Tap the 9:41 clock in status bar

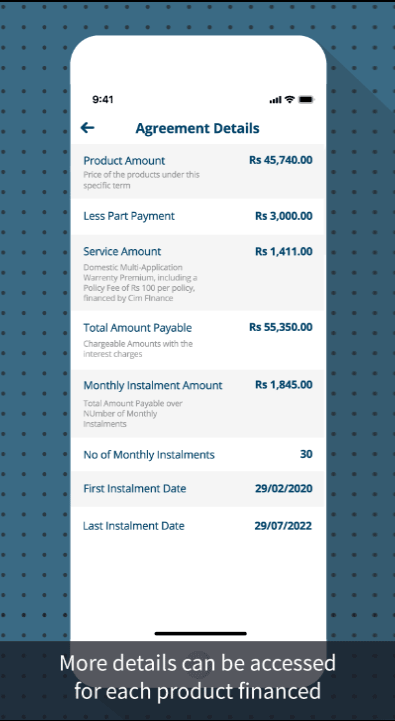(x=103, y=99)
